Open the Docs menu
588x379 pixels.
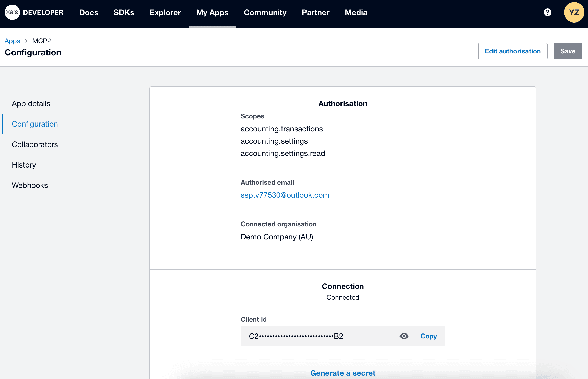(89, 12)
